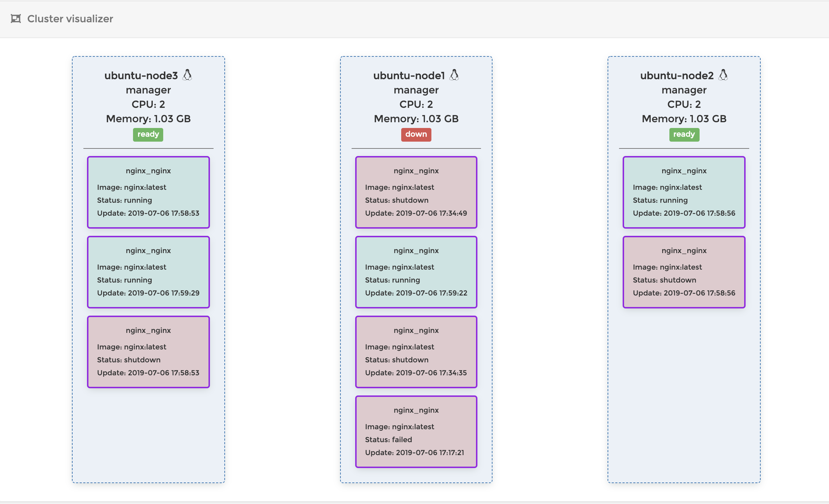Select ubuntu-node2's shutdown nginx task card
Screen dimensions: 829x504
coord(684,272)
